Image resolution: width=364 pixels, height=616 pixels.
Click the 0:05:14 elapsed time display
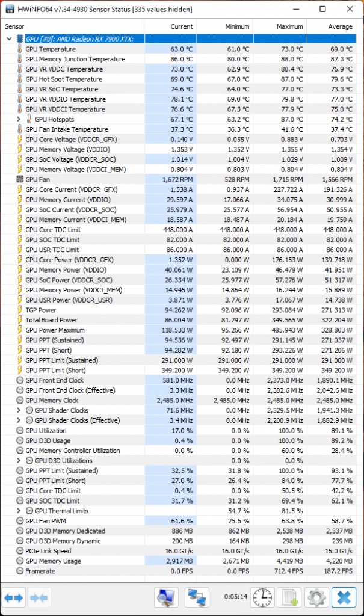tap(235, 596)
